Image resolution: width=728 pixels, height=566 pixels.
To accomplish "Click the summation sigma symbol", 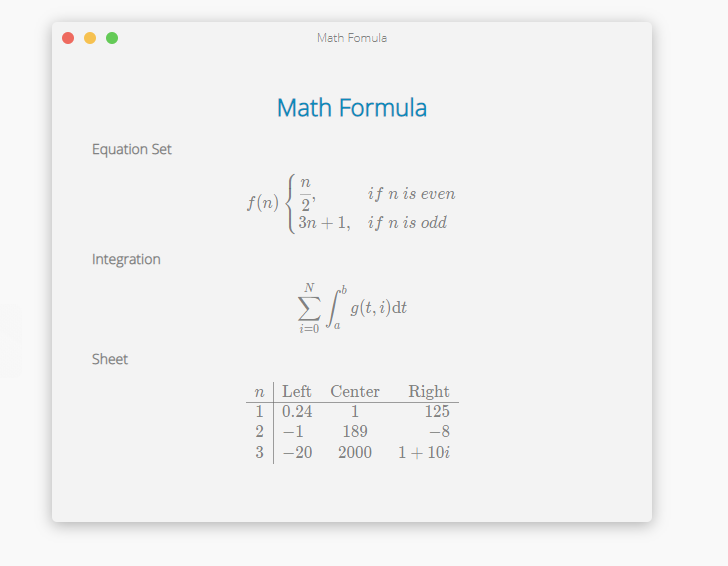I will pos(309,307).
